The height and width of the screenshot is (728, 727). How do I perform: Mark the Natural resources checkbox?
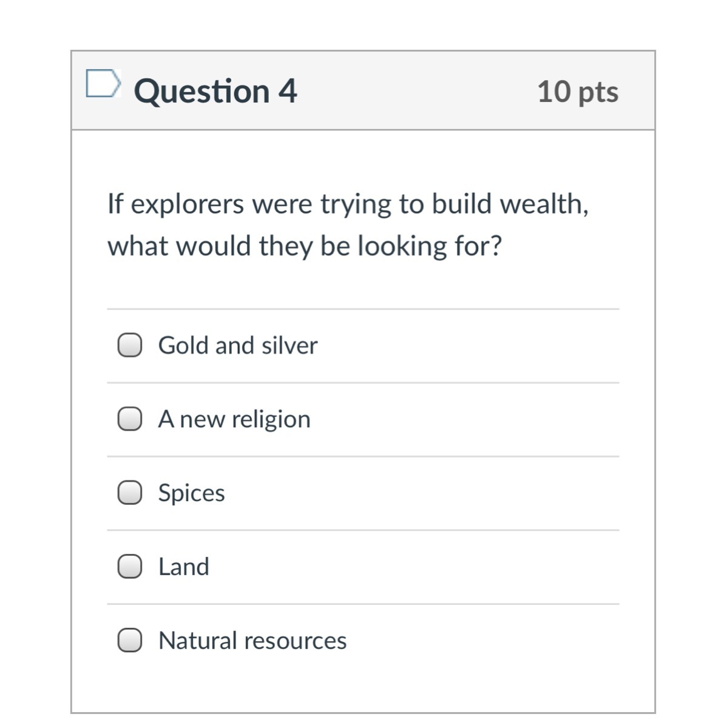point(129,641)
